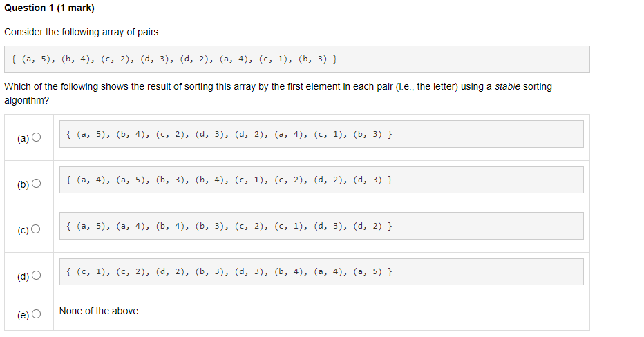The height and width of the screenshot is (337, 644).
Task: Click the "Question 1 (1 mark)" heading
Action: point(49,8)
